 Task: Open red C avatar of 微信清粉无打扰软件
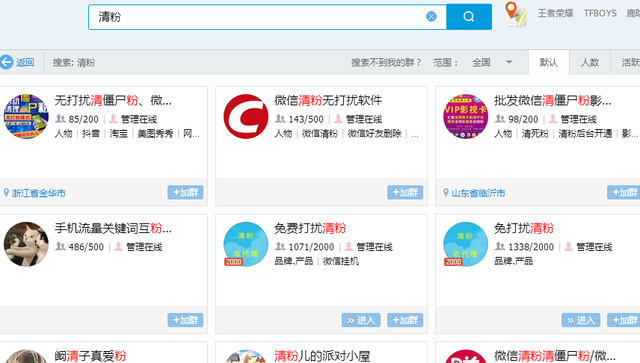[x=246, y=116]
